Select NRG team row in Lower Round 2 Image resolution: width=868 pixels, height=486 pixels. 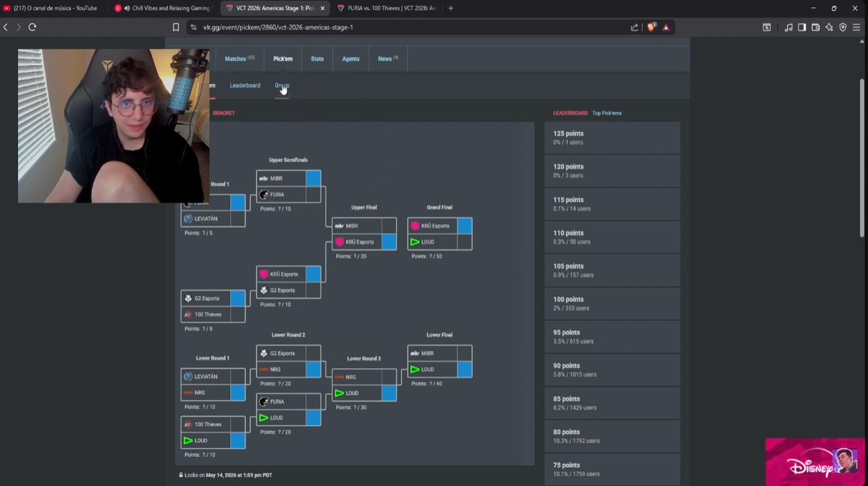coord(288,369)
